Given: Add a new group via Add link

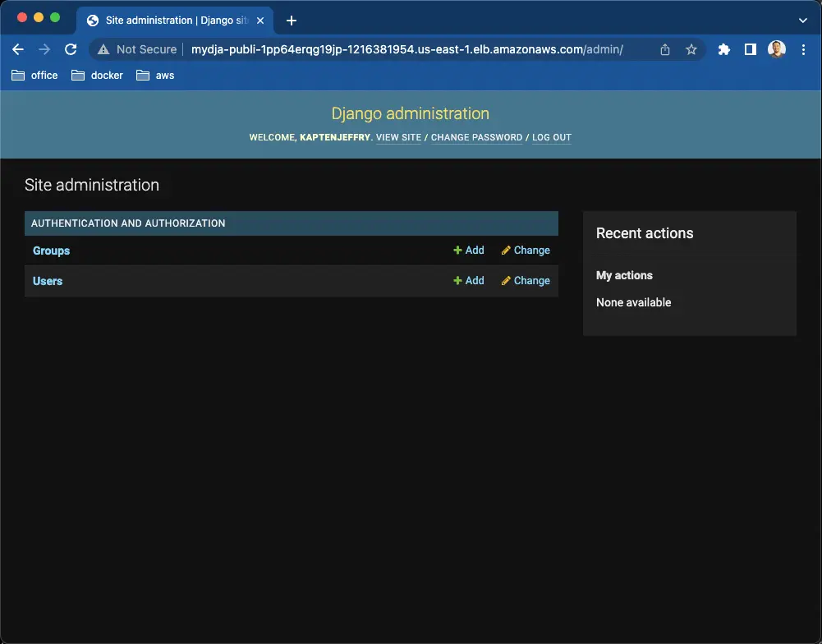Looking at the screenshot, I should pos(469,251).
